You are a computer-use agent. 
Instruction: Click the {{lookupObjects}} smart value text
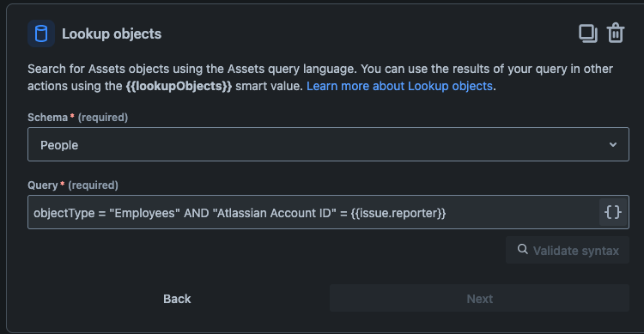click(x=179, y=86)
